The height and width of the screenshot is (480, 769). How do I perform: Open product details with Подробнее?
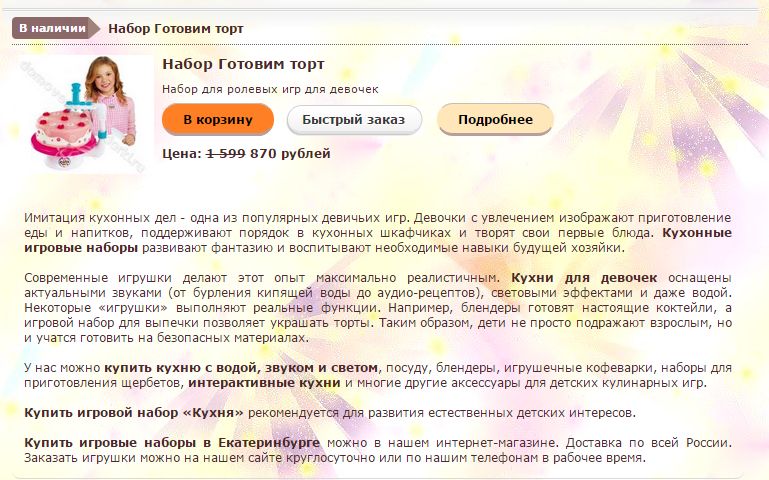(495, 120)
